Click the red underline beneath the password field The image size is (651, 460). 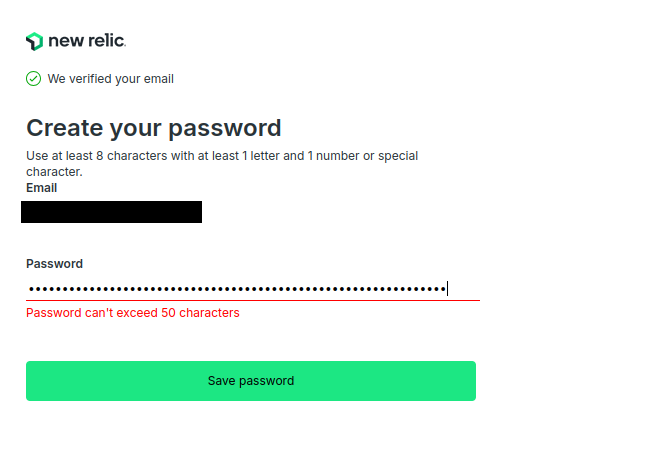click(x=252, y=300)
